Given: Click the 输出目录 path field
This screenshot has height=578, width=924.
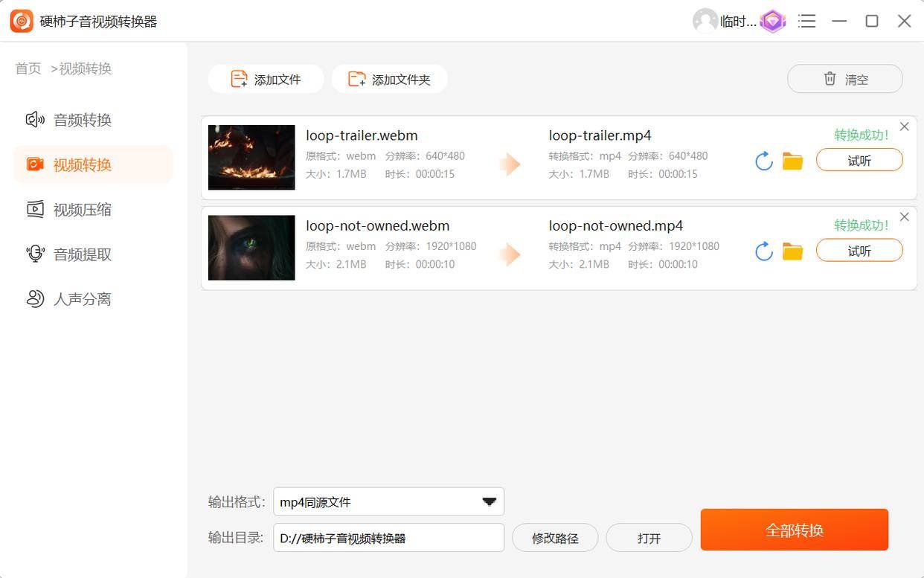Looking at the screenshot, I should pos(388,538).
